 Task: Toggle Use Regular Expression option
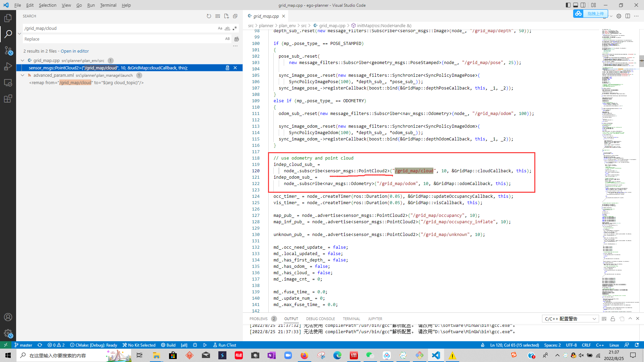[x=235, y=28]
